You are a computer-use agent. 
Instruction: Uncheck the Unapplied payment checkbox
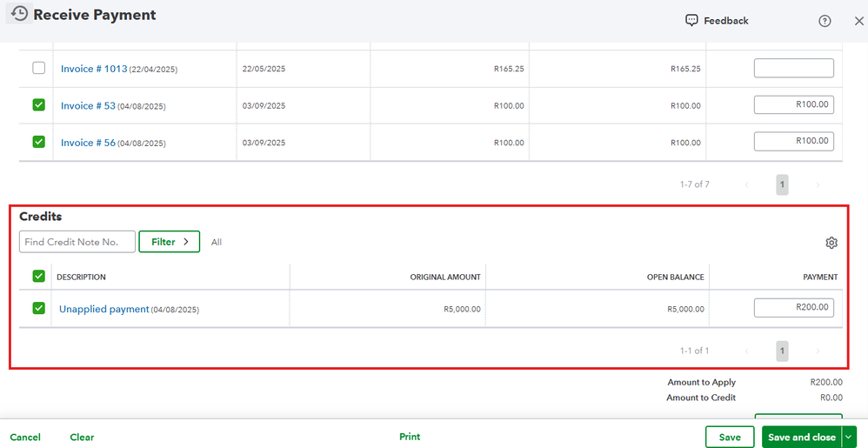[38, 308]
